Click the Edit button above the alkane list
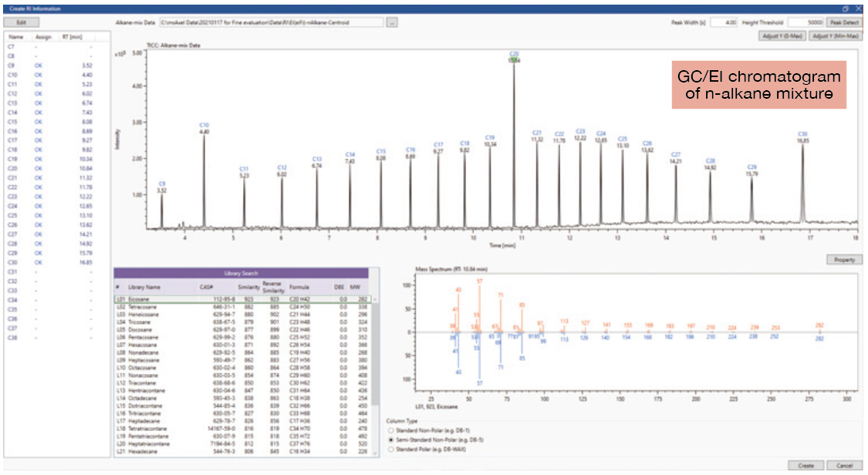 (x=21, y=22)
